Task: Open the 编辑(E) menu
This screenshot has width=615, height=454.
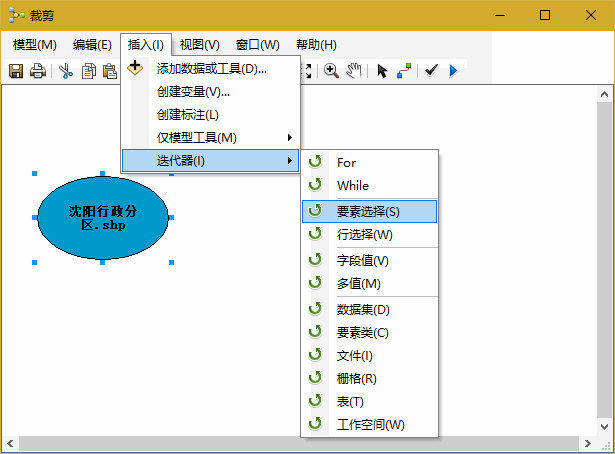Action: coord(92,45)
